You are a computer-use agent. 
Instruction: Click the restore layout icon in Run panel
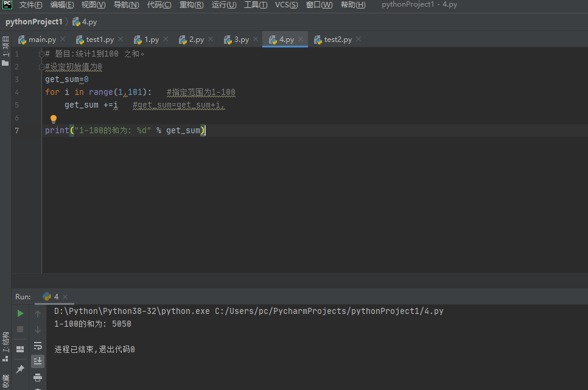click(x=20, y=349)
